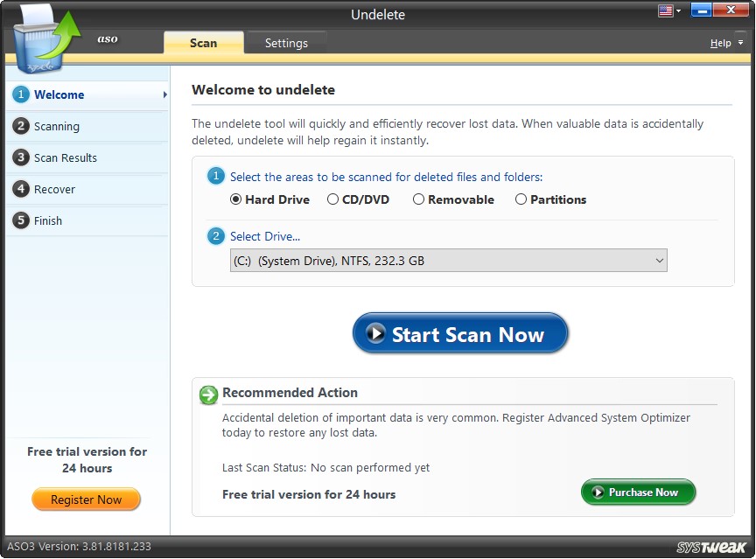Image resolution: width=756 pixels, height=559 pixels.
Task: Open the Scan Results step icon
Action: [x=19, y=157]
